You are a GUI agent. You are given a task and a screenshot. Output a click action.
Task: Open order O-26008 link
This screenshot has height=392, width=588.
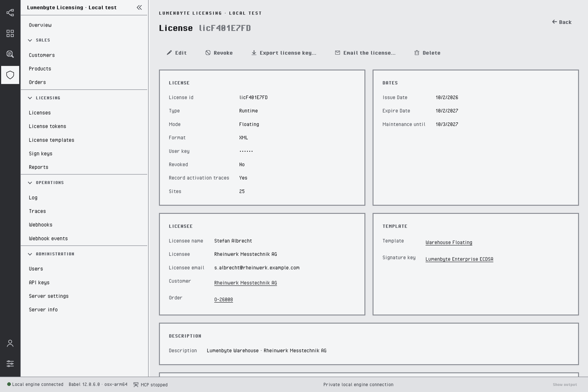click(x=224, y=299)
